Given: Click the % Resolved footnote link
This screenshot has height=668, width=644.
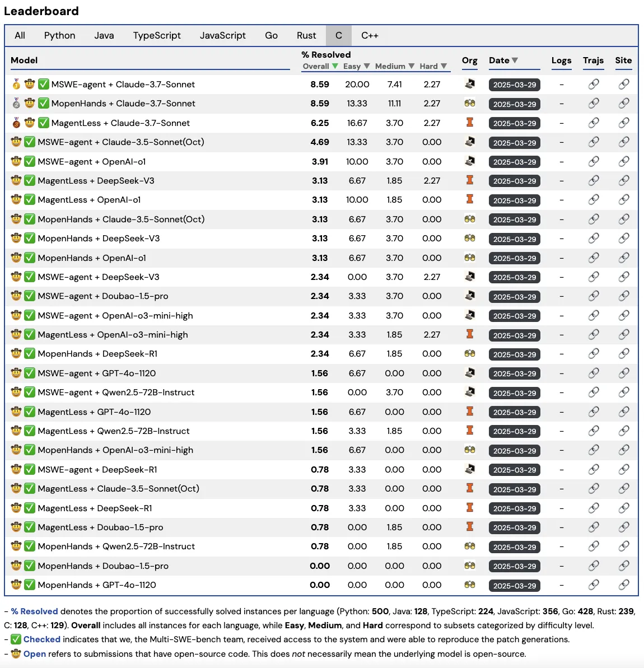Looking at the screenshot, I should tap(34, 611).
